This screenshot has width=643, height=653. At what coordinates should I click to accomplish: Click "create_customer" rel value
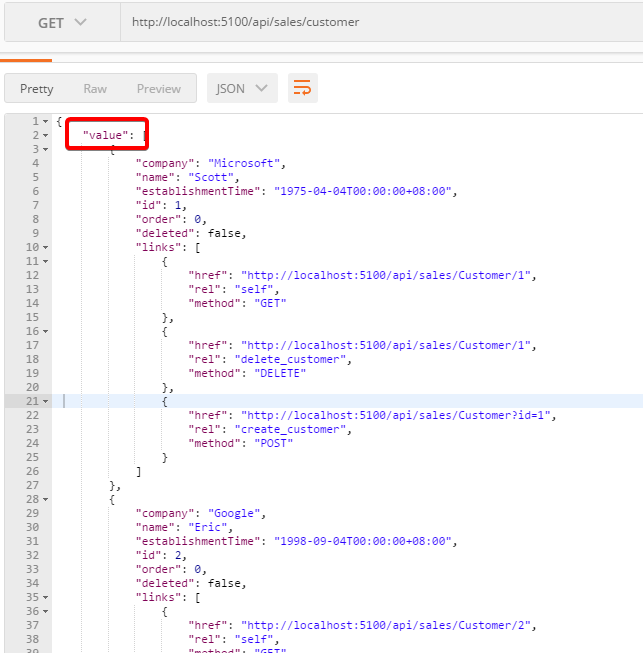(290, 429)
